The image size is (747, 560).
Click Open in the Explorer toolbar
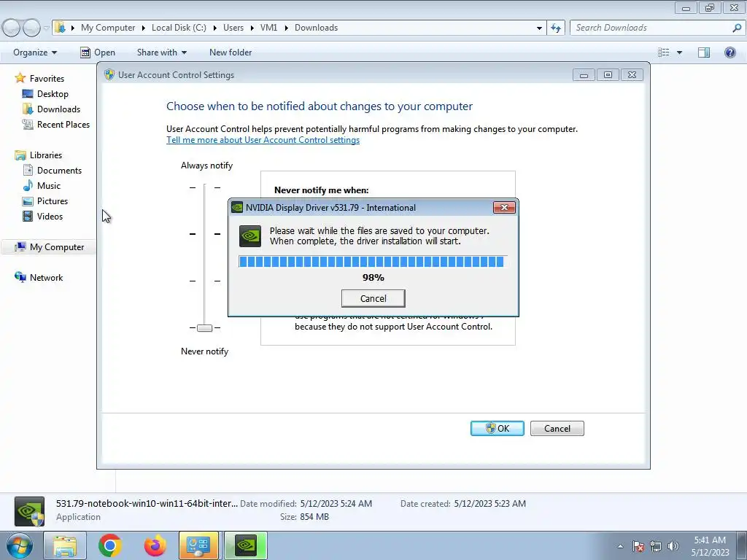pyautogui.click(x=98, y=52)
